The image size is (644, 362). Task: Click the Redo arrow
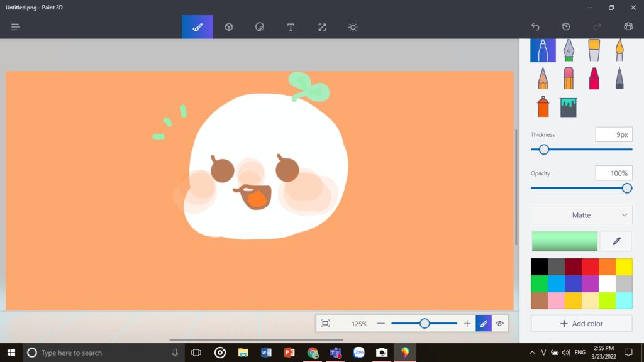(597, 26)
